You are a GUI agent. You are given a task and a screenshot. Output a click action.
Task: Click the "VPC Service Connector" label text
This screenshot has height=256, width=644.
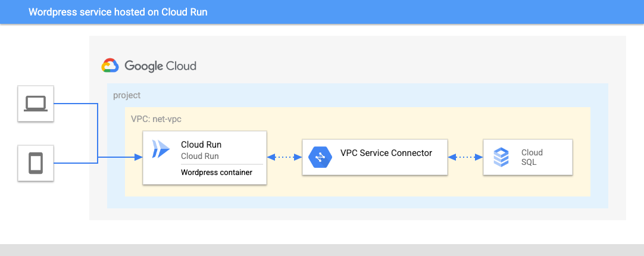pyautogui.click(x=386, y=153)
